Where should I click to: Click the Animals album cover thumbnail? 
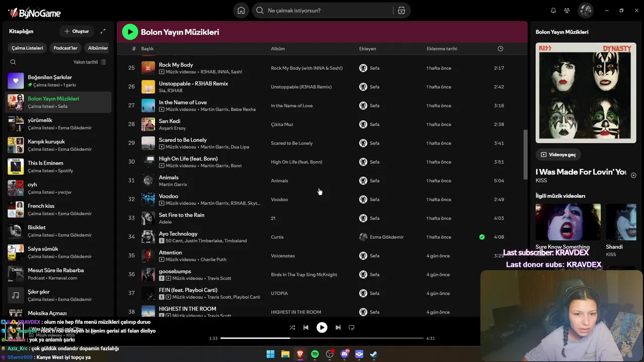148,180
